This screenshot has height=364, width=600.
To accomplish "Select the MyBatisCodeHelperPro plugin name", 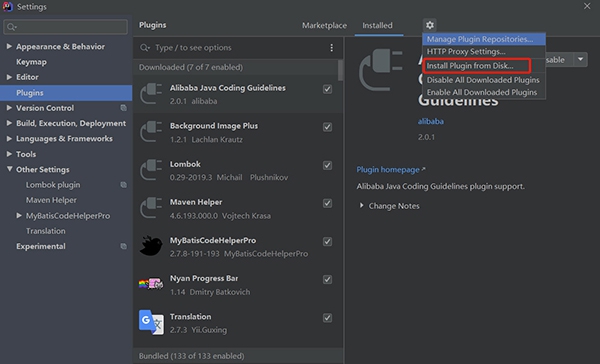I will (x=213, y=240).
